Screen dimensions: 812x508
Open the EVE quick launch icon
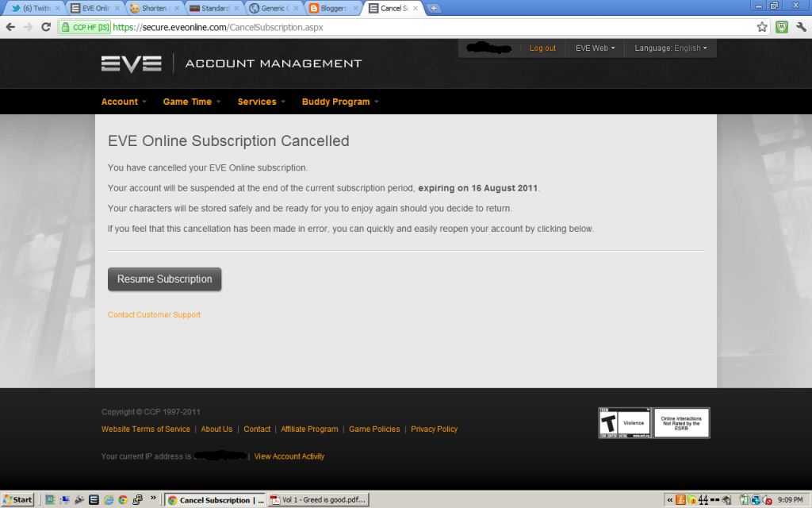point(94,500)
